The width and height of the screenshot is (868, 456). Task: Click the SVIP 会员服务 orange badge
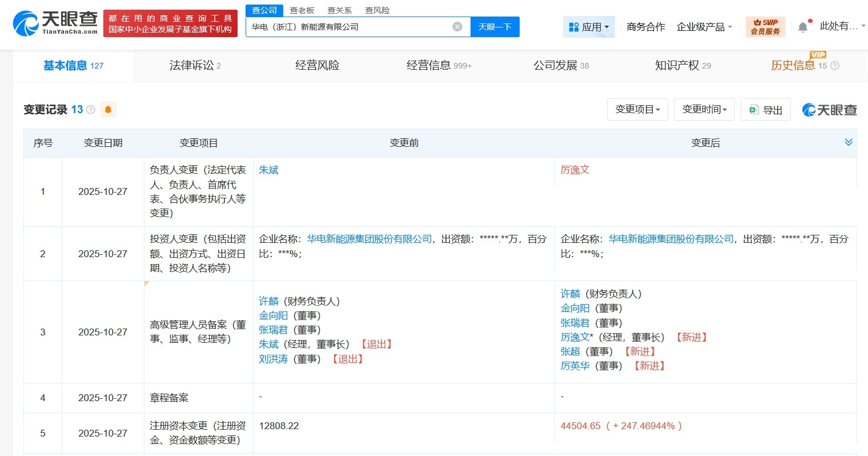click(765, 26)
